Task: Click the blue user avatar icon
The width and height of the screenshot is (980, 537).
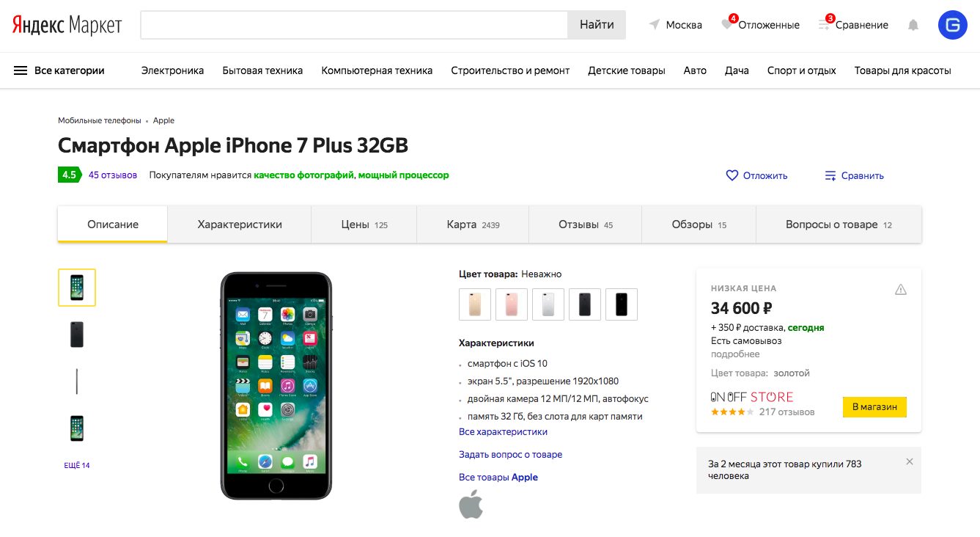Action: tap(952, 25)
